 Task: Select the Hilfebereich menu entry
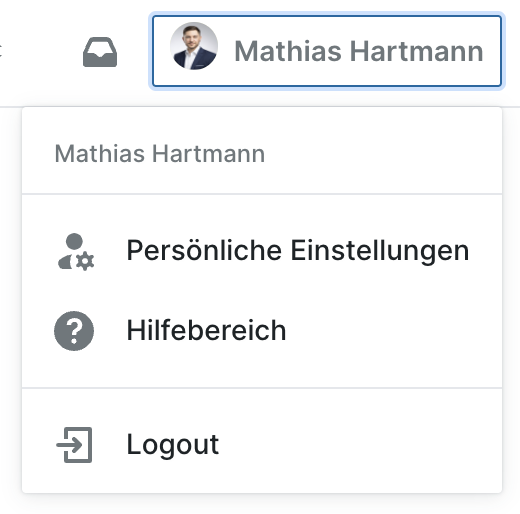[x=262, y=331]
